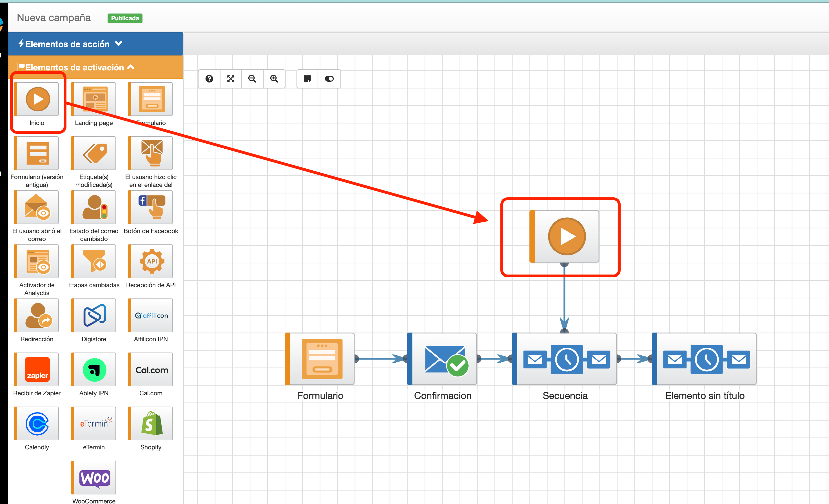Select the Etiqueta(s) modificada(s) trigger
The width and height of the screenshot is (829, 504).
coord(95,153)
